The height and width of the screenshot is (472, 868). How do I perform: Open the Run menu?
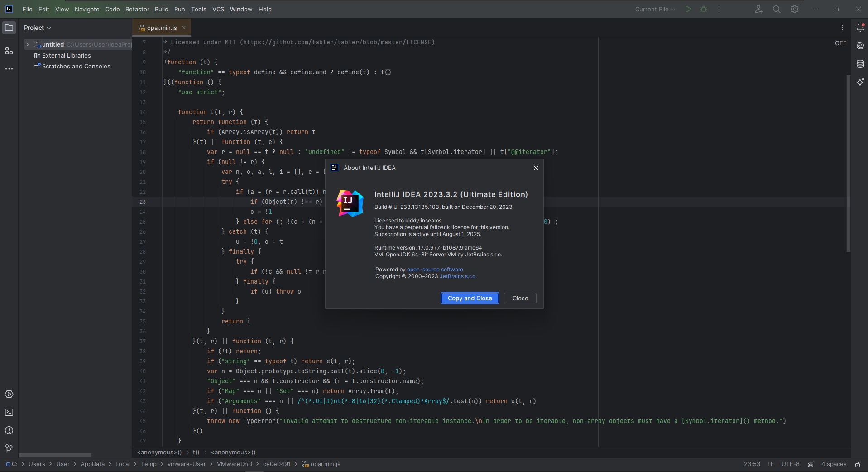(180, 9)
